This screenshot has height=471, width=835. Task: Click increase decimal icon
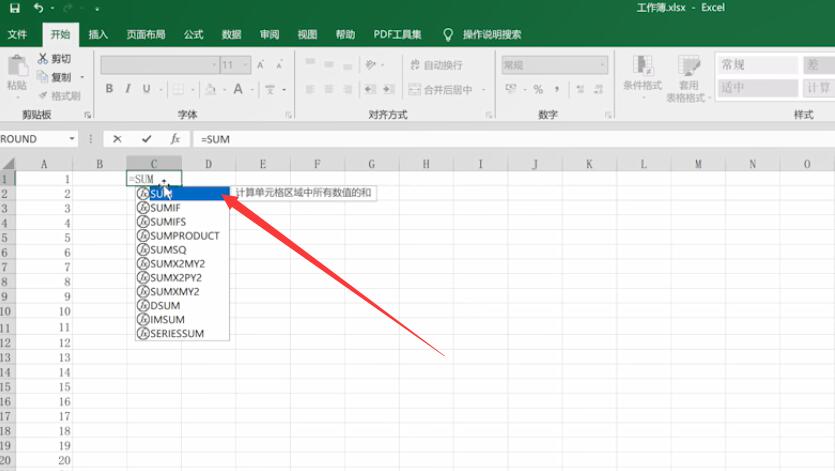[x=580, y=89]
